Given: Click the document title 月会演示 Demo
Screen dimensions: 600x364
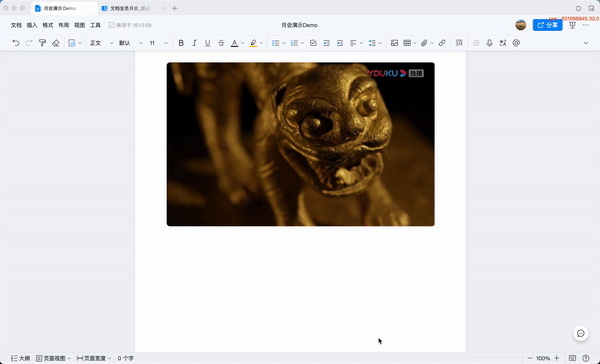Looking at the screenshot, I should click(300, 25).
